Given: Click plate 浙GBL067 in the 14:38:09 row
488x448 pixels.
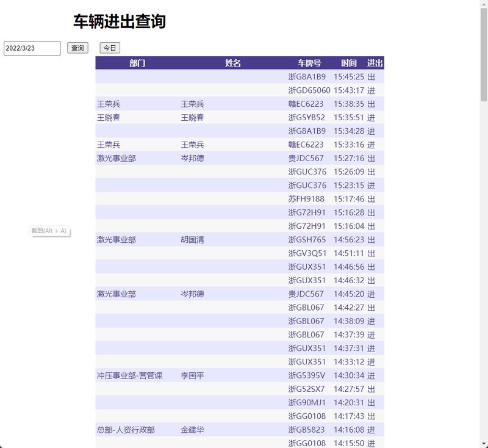Looking at the screenshot, I should 306,321.
